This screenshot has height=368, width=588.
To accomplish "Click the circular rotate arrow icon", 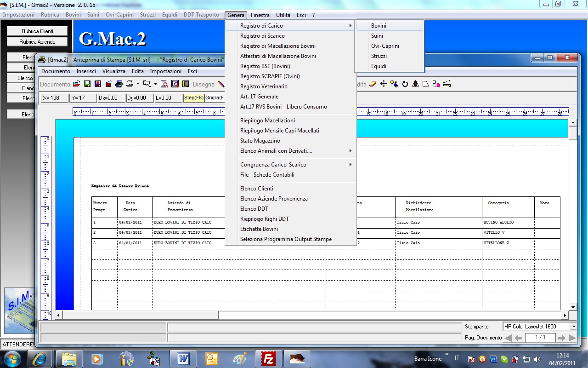I will (x=405, y=84).
